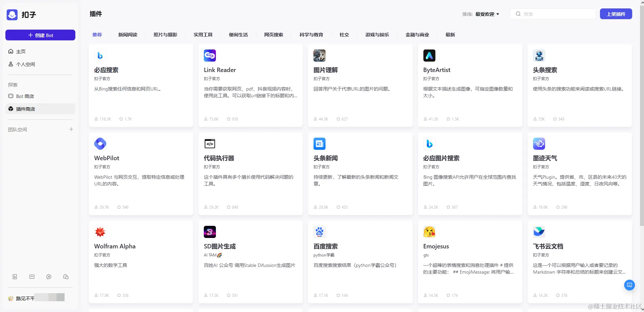Viewport: 644px width, 312px height.
Task: Switch to the 最新 tab
Action: (450, 35)
